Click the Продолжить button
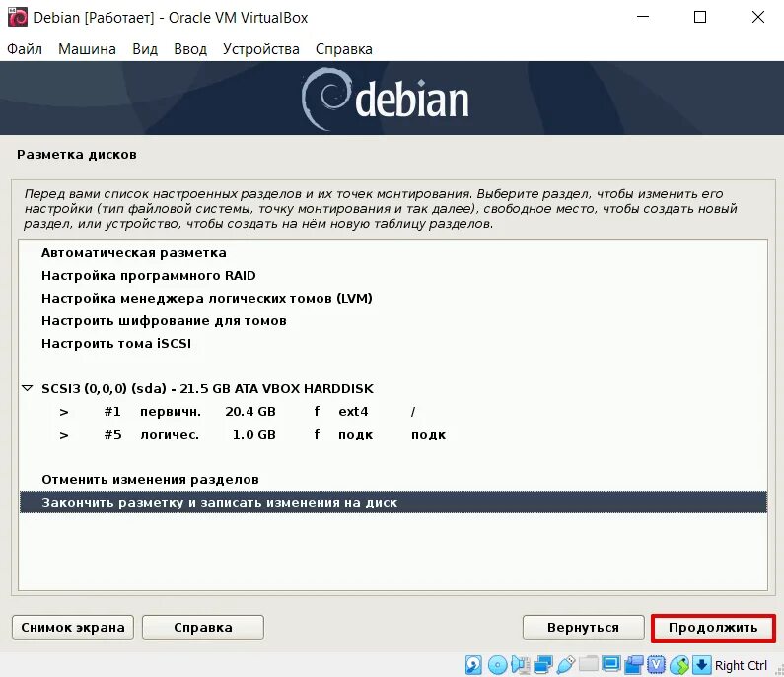784x677 pixels. [713, 627]
